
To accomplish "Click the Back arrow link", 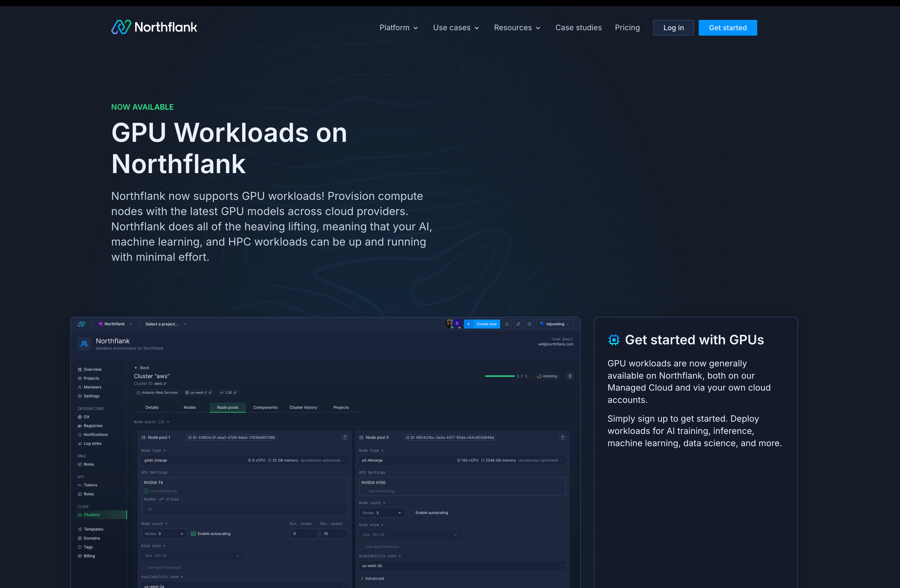I will [141, 368].
